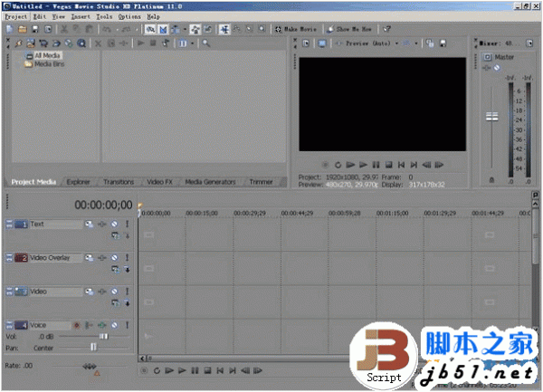Open the Redo history dropdown arrow

(x=136, y=30)
